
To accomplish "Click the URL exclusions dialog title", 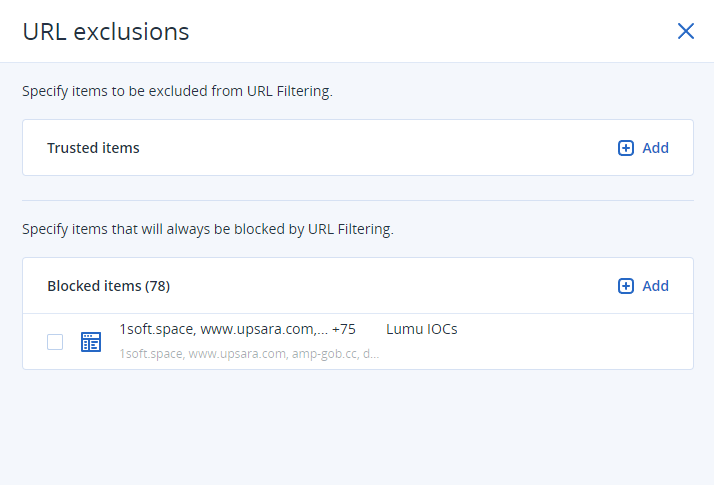I will (106, 31).
